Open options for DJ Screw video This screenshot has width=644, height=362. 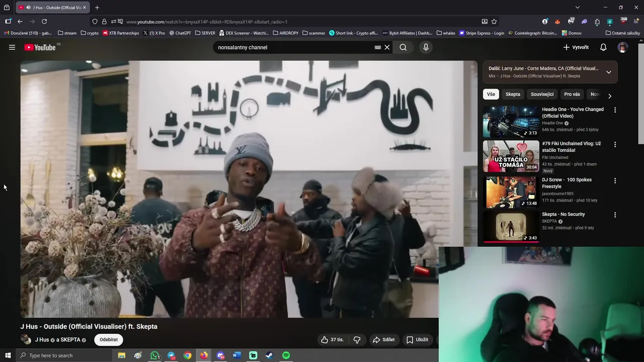(x=615, y=180)
